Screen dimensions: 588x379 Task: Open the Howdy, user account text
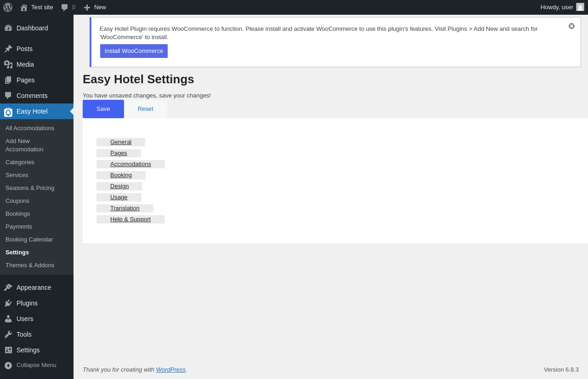point(557,7)
